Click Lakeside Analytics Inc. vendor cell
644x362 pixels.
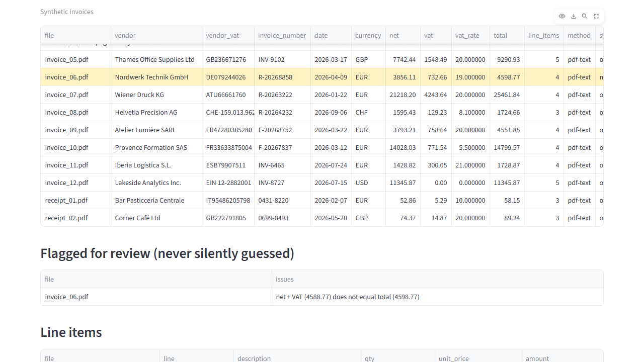[156, 183]
